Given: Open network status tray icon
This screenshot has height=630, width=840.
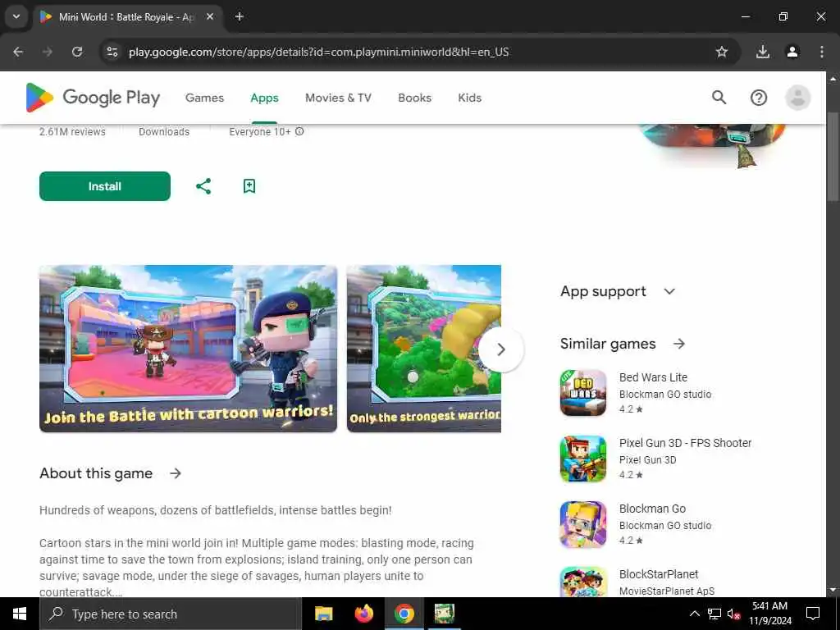Looking at the screenshot, I should tap(714, 614).
